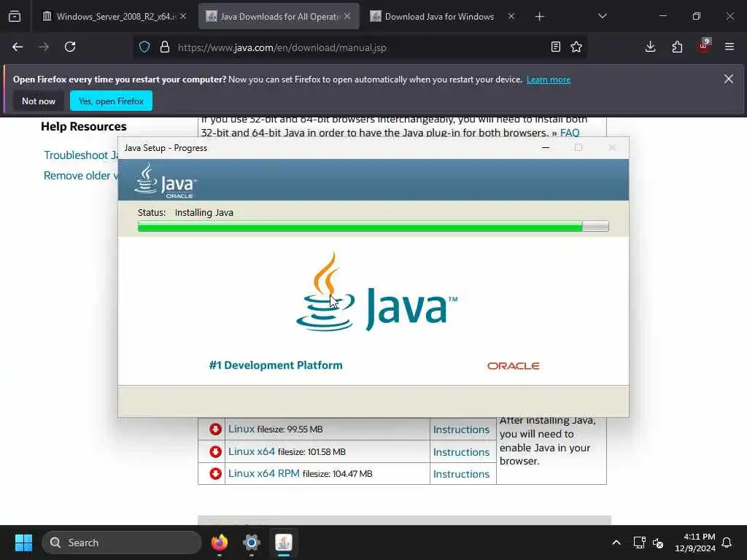Click the #1 Development Platform text
This screenshot has width=747, height=560.
click(x=276, y=365)
